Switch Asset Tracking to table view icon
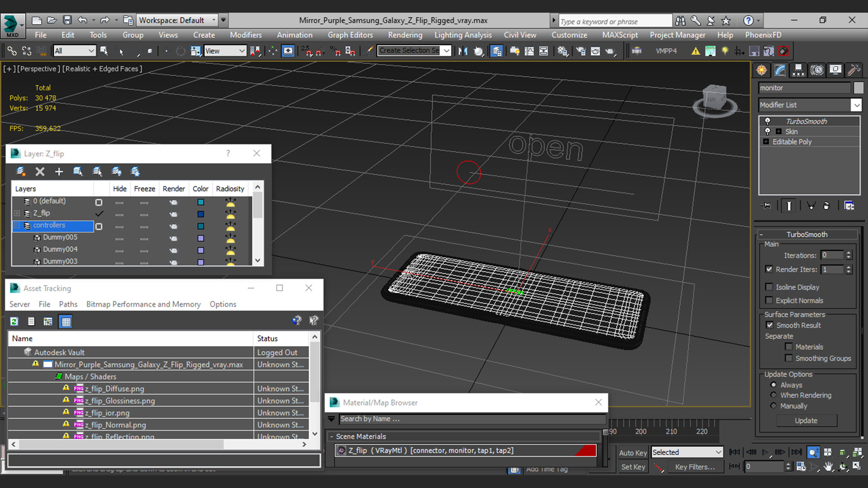The width and height of the screenshot is (868, 488). (x=66, y=321)
